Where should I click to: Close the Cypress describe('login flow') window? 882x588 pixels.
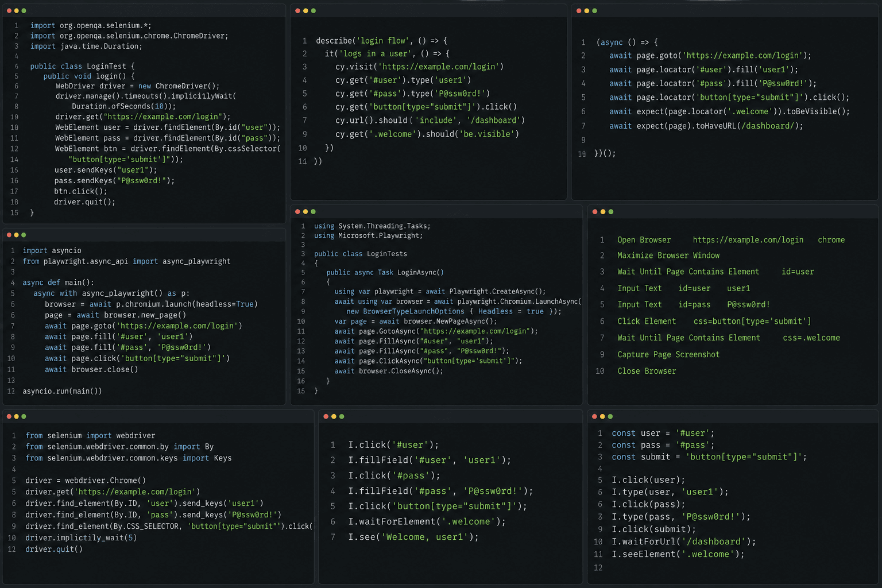[x=298, y=11]
